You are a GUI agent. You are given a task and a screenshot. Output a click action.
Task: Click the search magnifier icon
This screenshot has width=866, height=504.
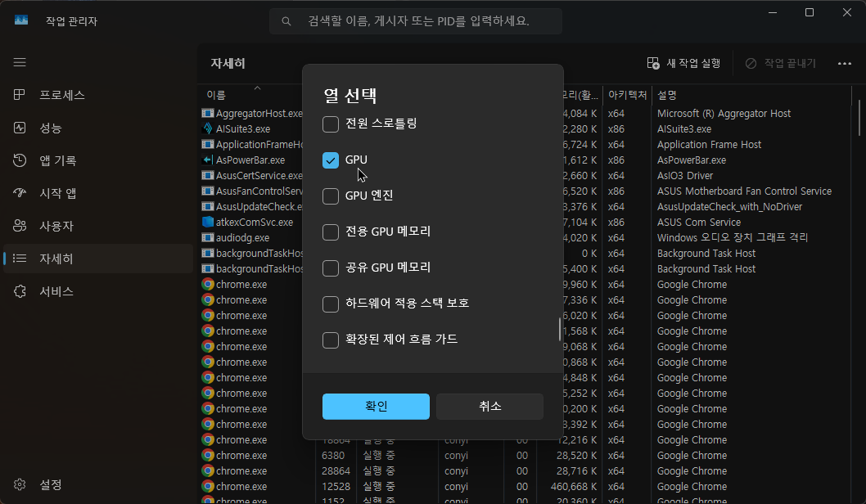(x=286, y=20)
